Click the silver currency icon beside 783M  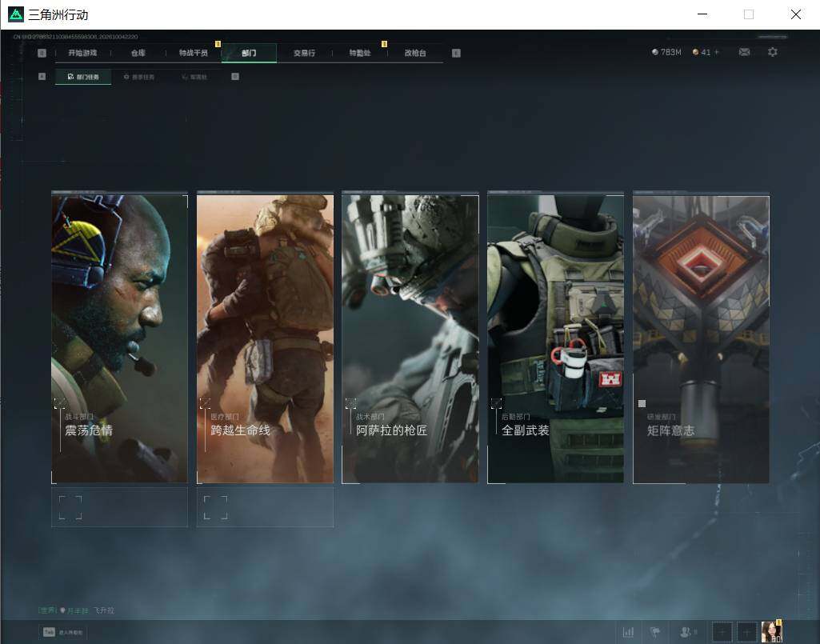pos(654,52)
